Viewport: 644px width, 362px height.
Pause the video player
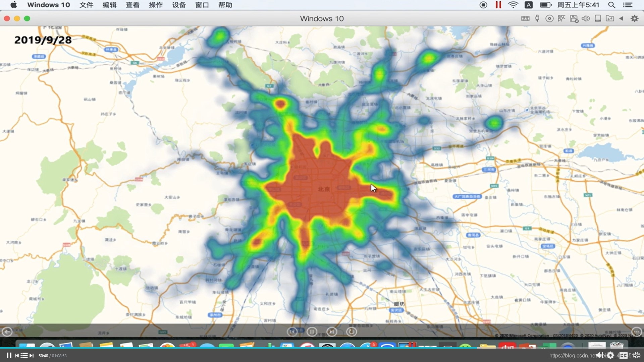(9, 355)
